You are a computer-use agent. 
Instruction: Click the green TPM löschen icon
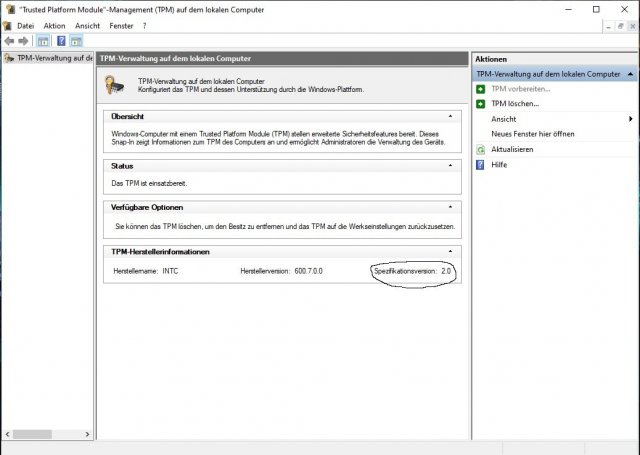point(481,103)
